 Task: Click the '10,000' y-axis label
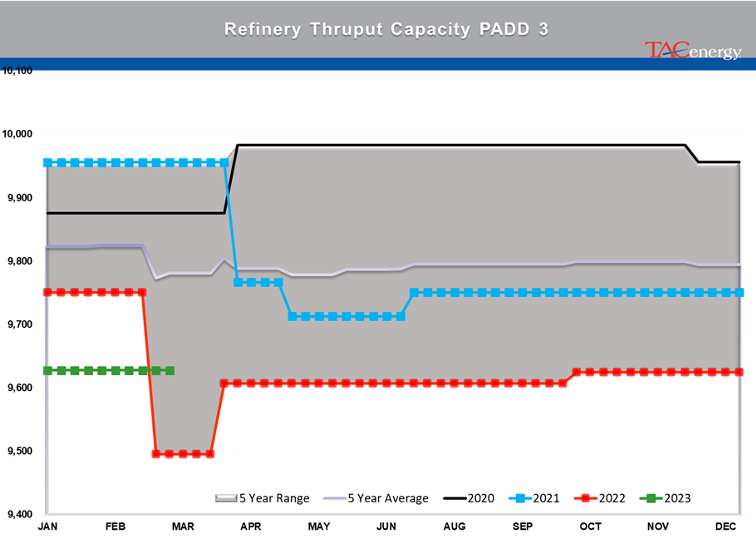click(17, 134)
